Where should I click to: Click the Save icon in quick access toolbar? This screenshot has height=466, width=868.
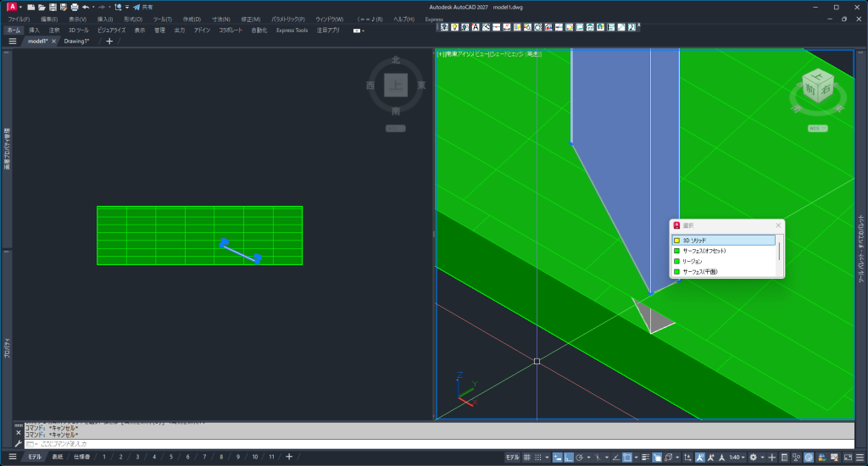(x=53, y=7)
